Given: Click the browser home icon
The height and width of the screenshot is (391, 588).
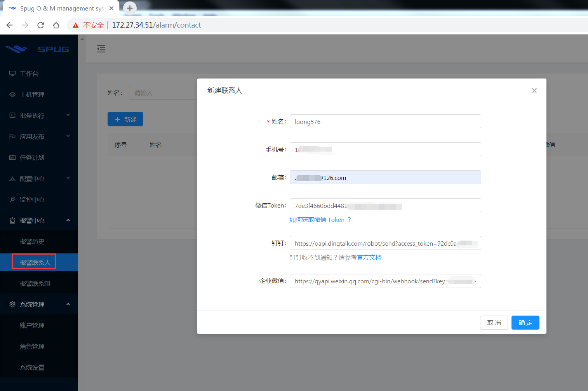Looking at the screenshot, I should (56, 25).
